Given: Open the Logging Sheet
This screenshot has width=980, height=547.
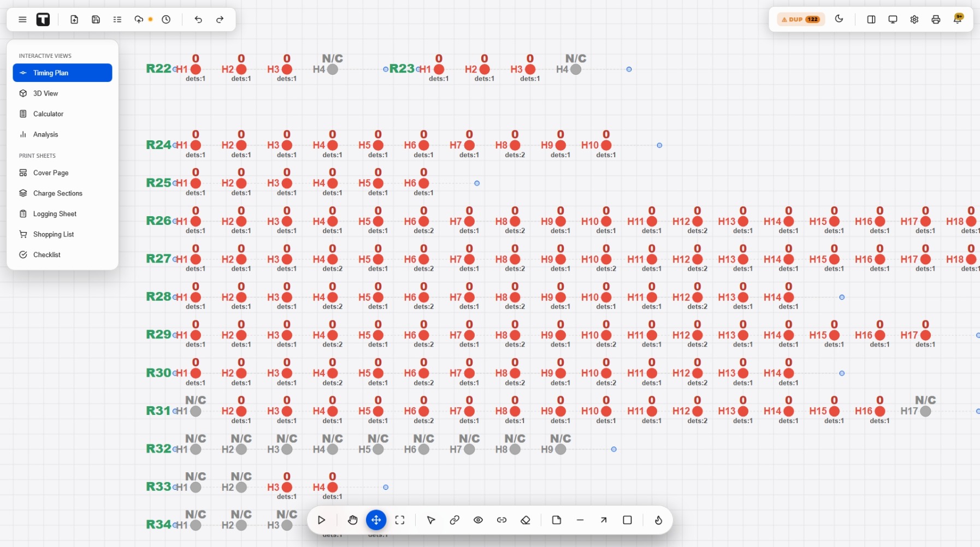Looking at the screenshot, I should [62, 214].
